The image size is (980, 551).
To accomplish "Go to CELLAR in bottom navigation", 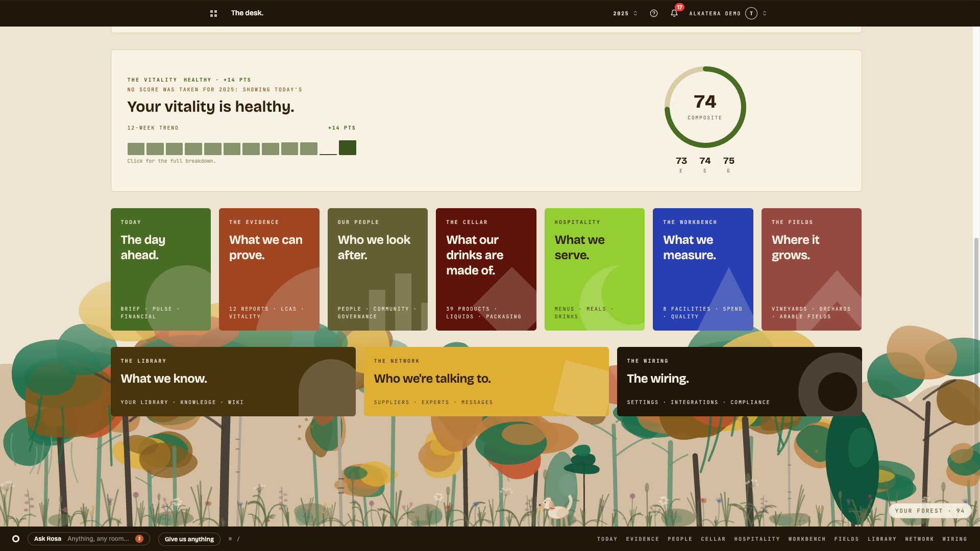I will [714, 539].
